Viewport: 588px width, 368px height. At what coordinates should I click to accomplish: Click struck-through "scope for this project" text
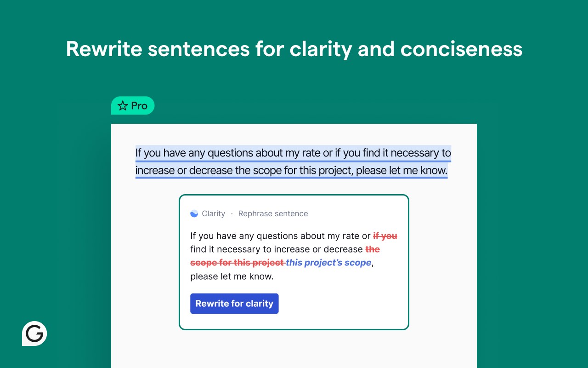(x=237, y=263)
